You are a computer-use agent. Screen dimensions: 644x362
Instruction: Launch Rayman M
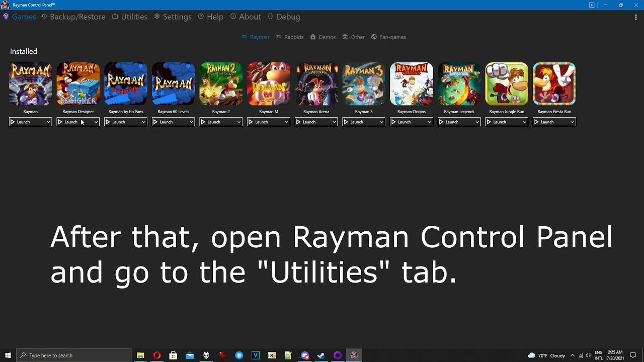(265, 122)
